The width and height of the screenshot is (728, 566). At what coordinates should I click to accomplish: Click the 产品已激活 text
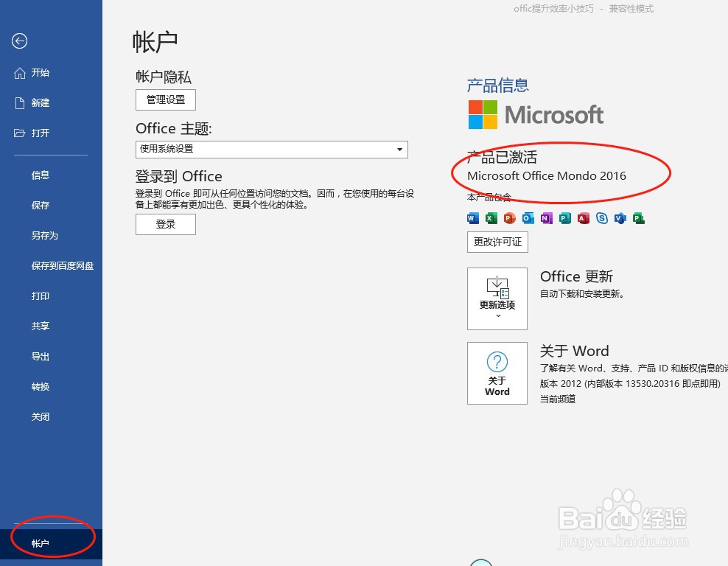[502, 157]
